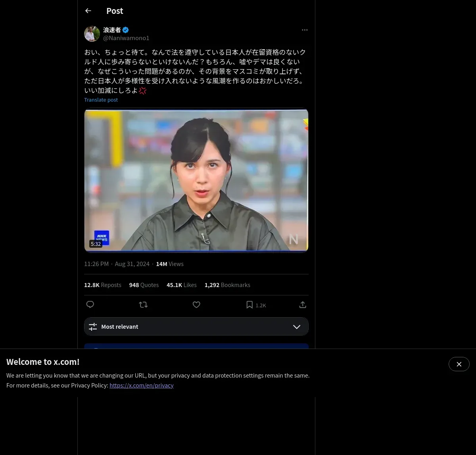Go back using the left arrow icon
Screen dimensions: 476x455
coord(88,11)
